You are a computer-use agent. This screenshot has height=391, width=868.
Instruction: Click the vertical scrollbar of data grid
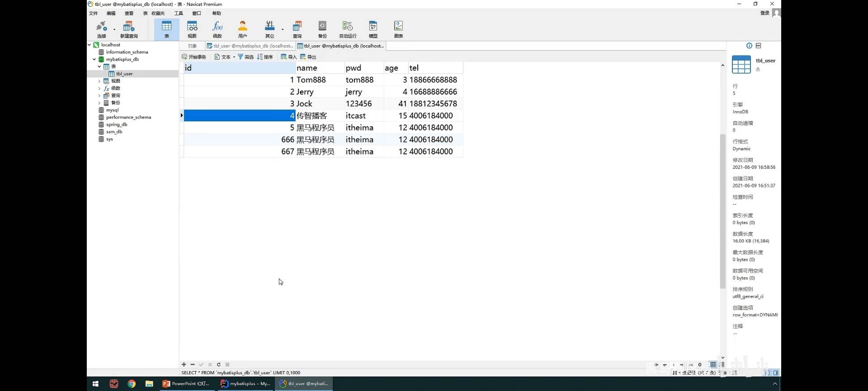tap(722, 211)
